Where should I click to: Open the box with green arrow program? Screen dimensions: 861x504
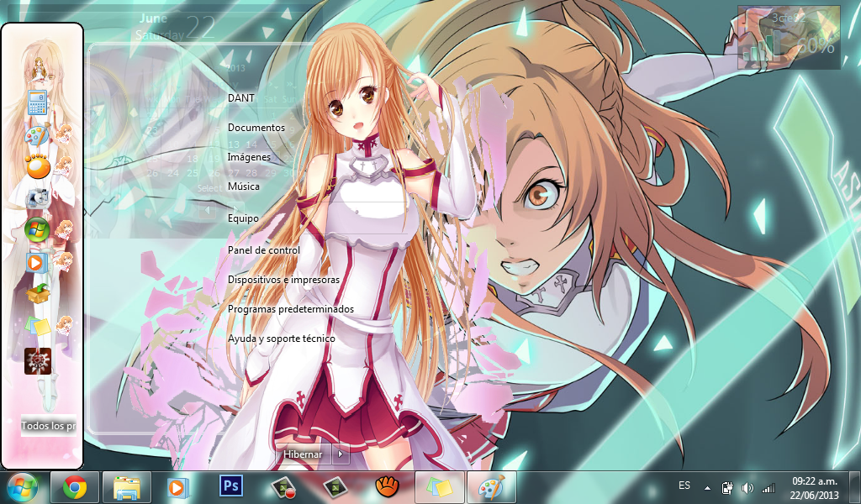click(x=37, y=293)
